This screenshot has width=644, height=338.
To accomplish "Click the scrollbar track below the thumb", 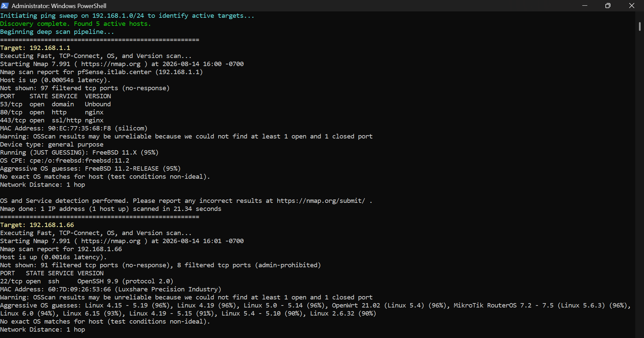I will tap(640, 184).
